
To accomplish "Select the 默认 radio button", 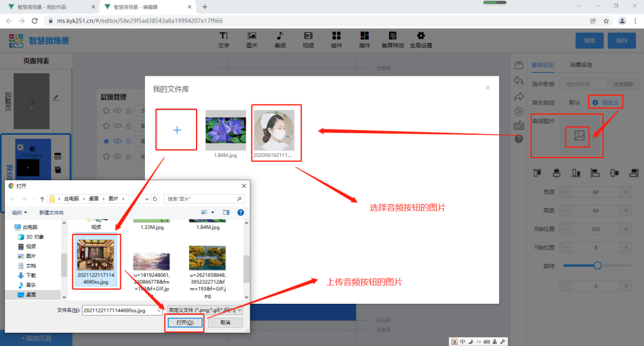I will [562, 102].
